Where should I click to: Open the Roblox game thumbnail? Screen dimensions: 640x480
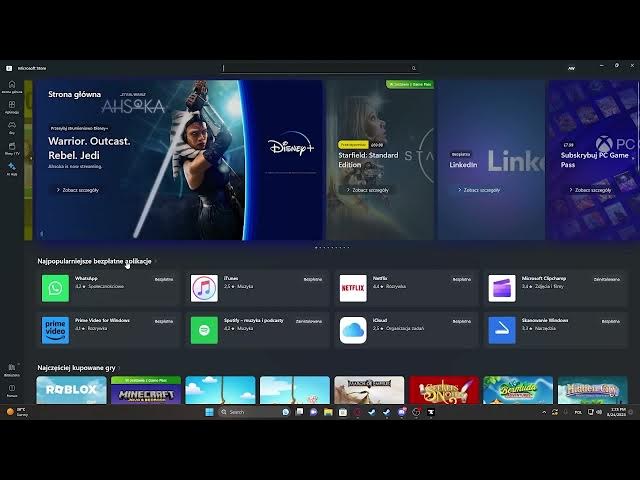(72, 390)
